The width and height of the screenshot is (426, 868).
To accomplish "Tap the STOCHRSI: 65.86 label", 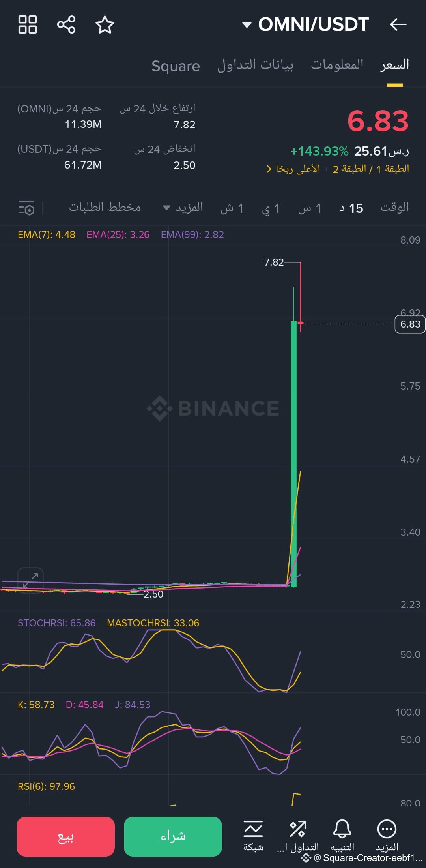I will (x=56, y=623).
